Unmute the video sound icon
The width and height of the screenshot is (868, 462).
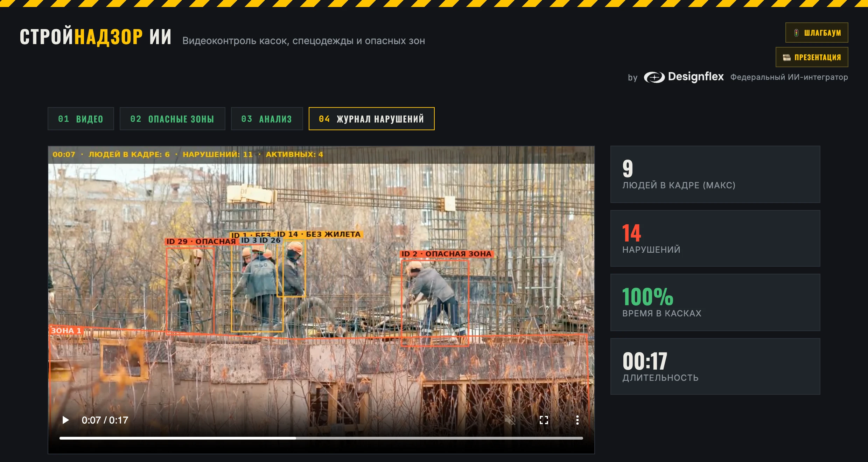[x=510, y=420]
